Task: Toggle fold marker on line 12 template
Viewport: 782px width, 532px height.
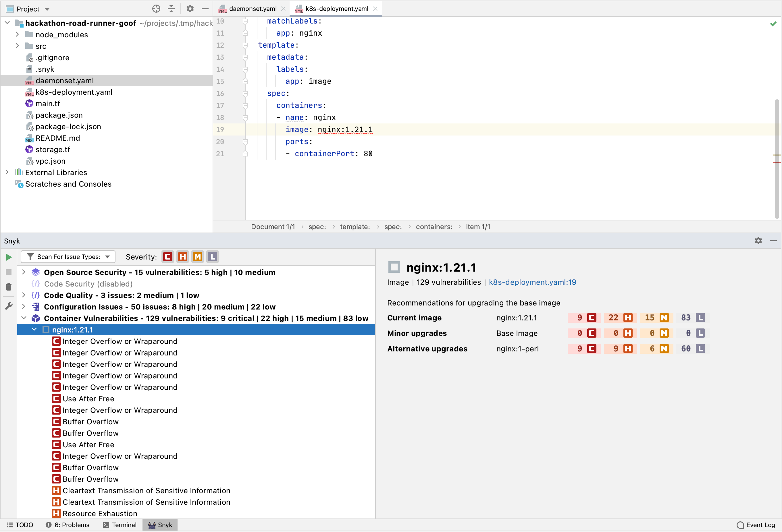Action: [245, 45]
